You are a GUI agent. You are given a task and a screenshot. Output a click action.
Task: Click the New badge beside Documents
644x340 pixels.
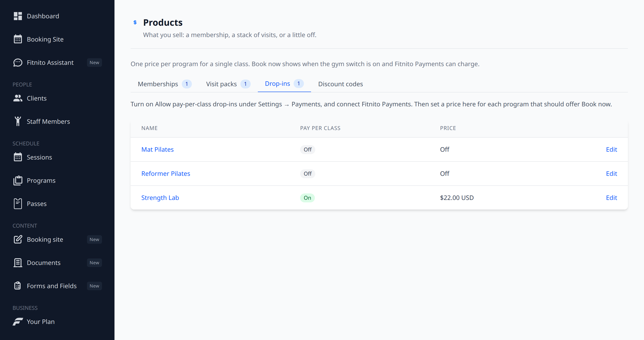coord(94,262)
